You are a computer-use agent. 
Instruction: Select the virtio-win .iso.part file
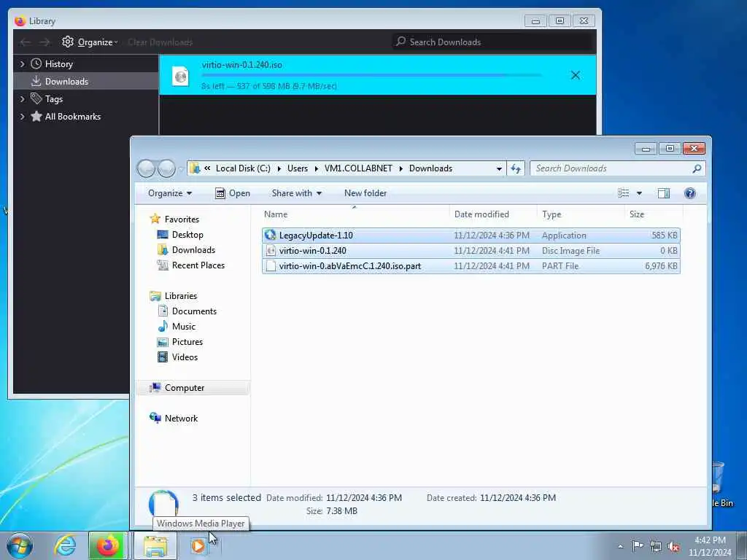471,265
